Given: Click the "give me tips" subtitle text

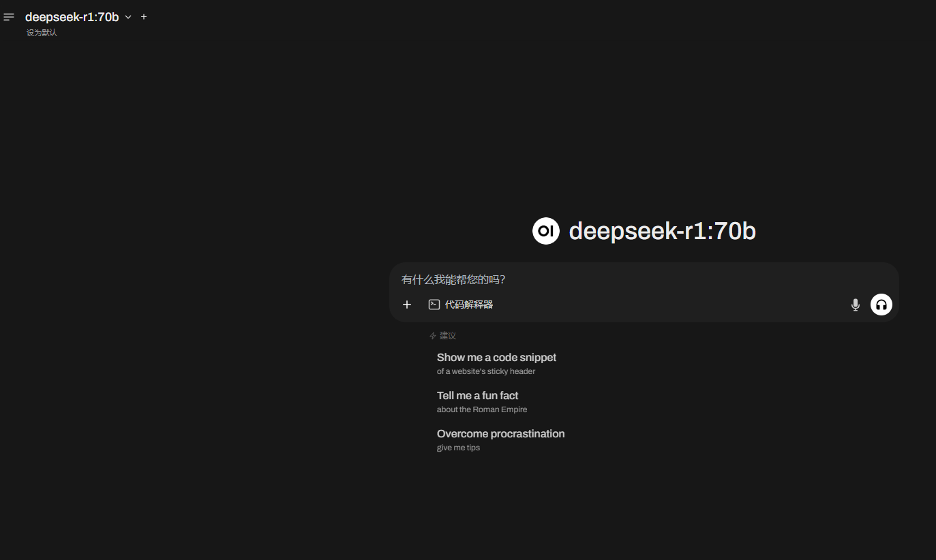Looking at the screenshot, I should point(458,448).
